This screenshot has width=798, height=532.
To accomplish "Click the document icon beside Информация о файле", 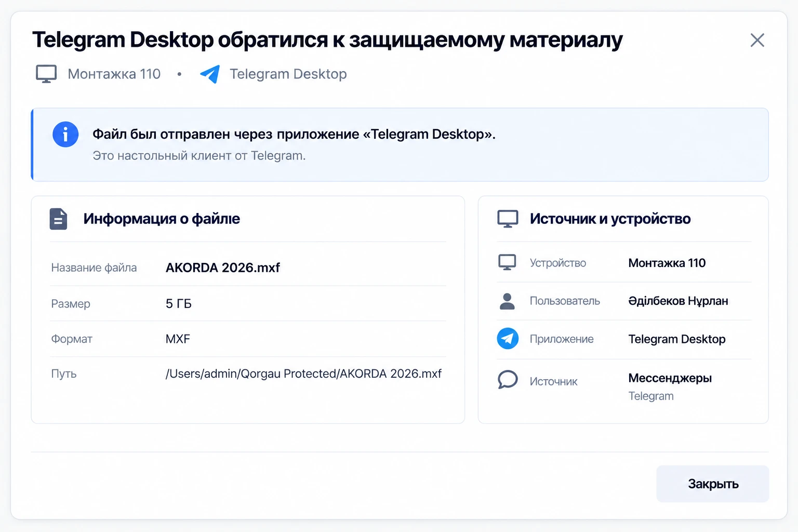I will click(58, 219).
